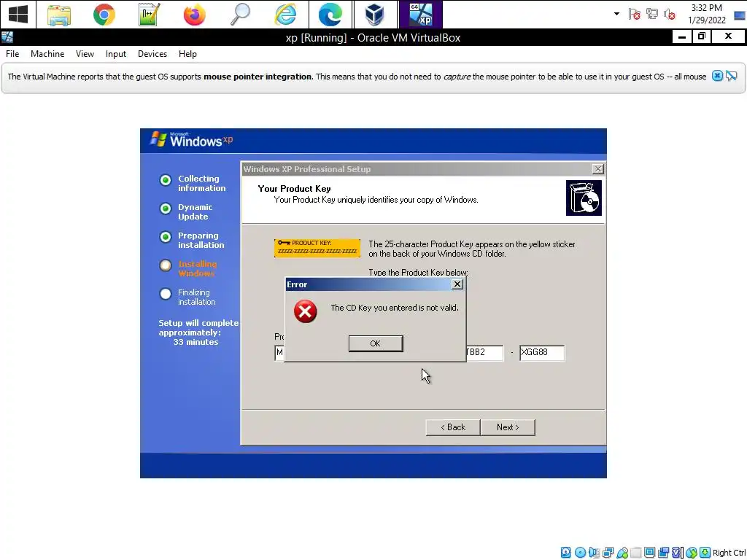Open the View menu

(x=85, y=54)
